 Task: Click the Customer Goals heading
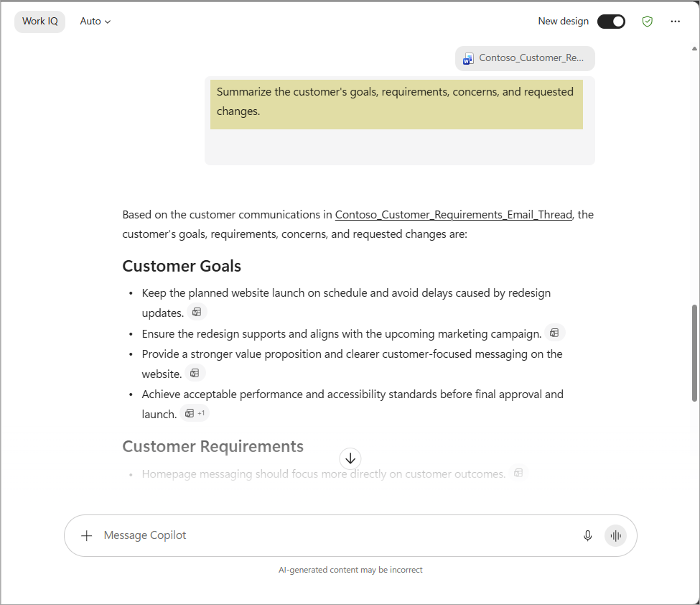[x=182, y=266]
